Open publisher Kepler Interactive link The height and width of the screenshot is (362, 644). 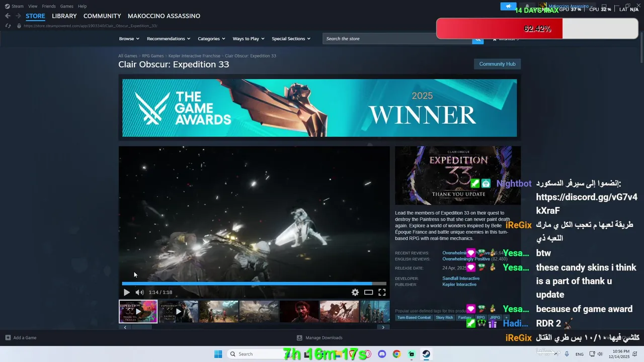pyautogui.click(x=459, y=285)
